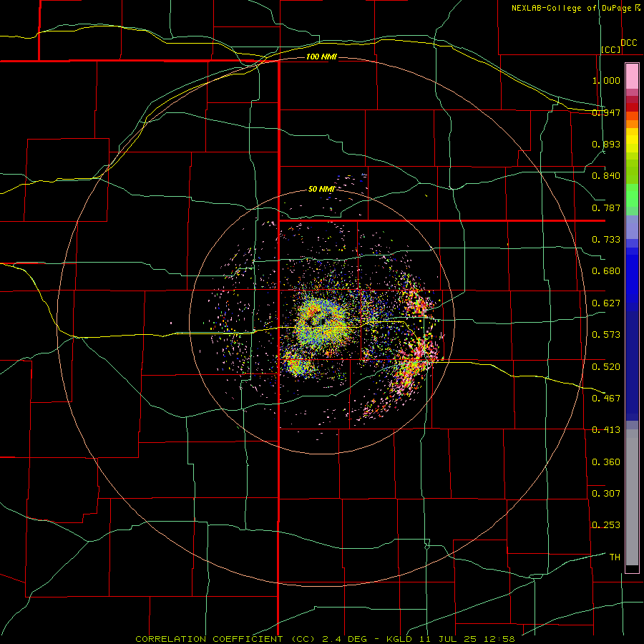This screenshot has width=644, height=644.
Task: Select the 1.000 legend value
Action: [x=606, y=80]
